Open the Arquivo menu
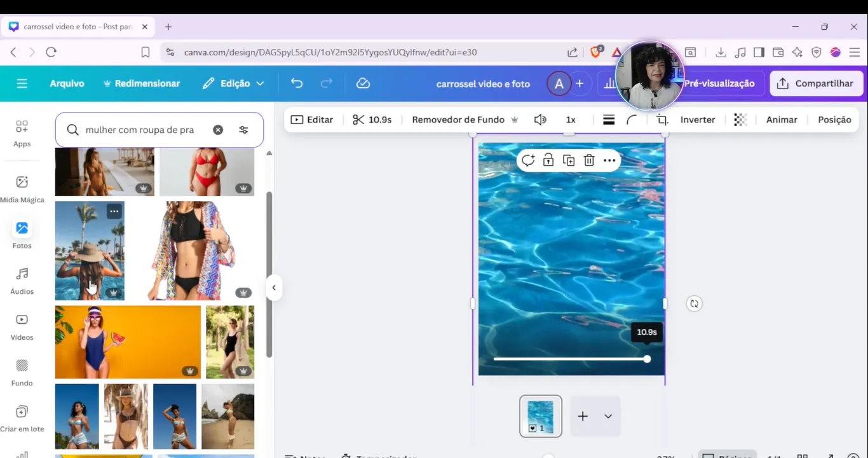 tap(67, 83)
